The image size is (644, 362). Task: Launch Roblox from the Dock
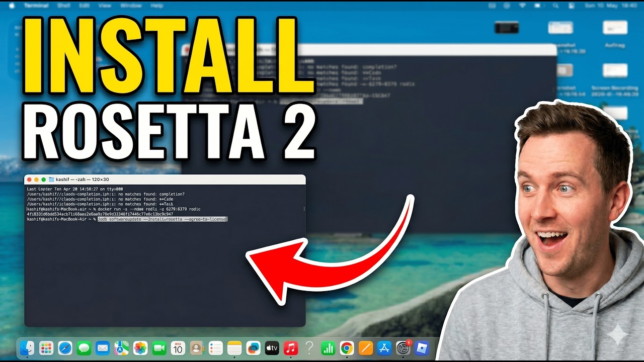coord(422,347)
